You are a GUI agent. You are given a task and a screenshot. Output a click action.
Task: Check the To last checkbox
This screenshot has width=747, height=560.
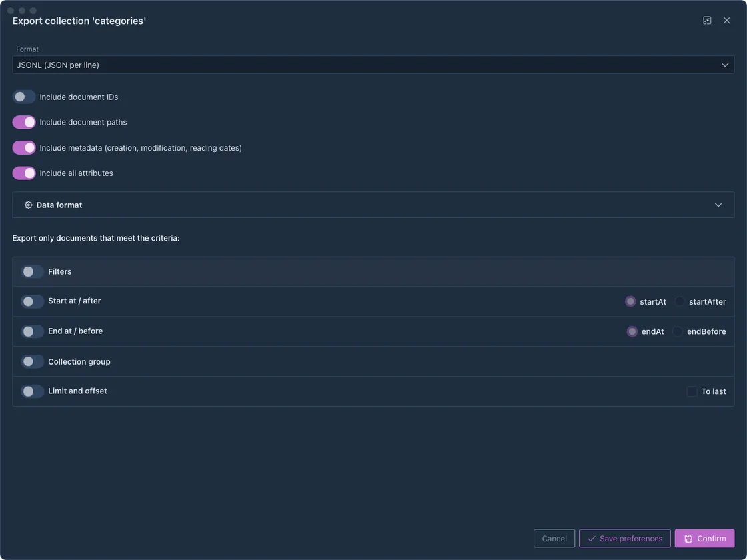(x=692, y=391)
